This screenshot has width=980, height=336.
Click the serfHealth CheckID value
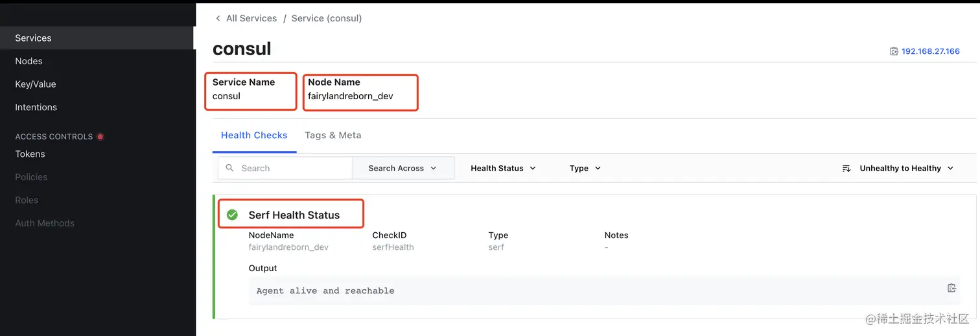pyautogui.click(x=393, y=247)
